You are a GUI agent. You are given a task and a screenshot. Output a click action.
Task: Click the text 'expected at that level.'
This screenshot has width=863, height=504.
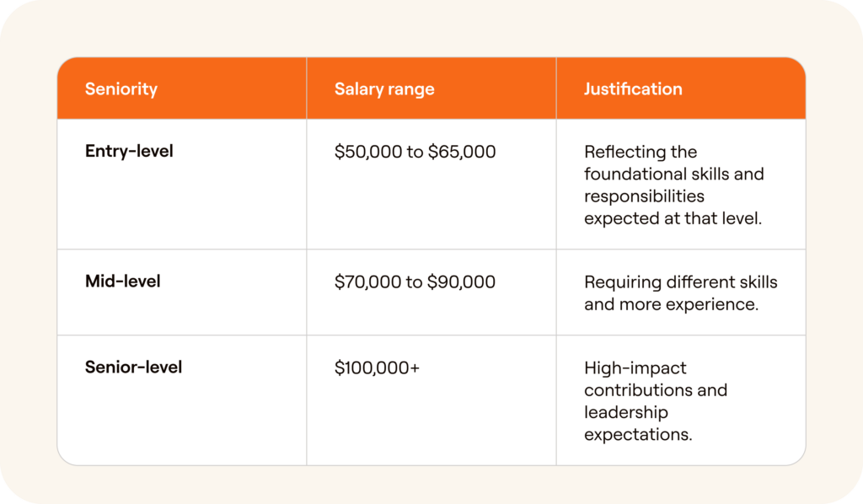click(x=673, y=218)
